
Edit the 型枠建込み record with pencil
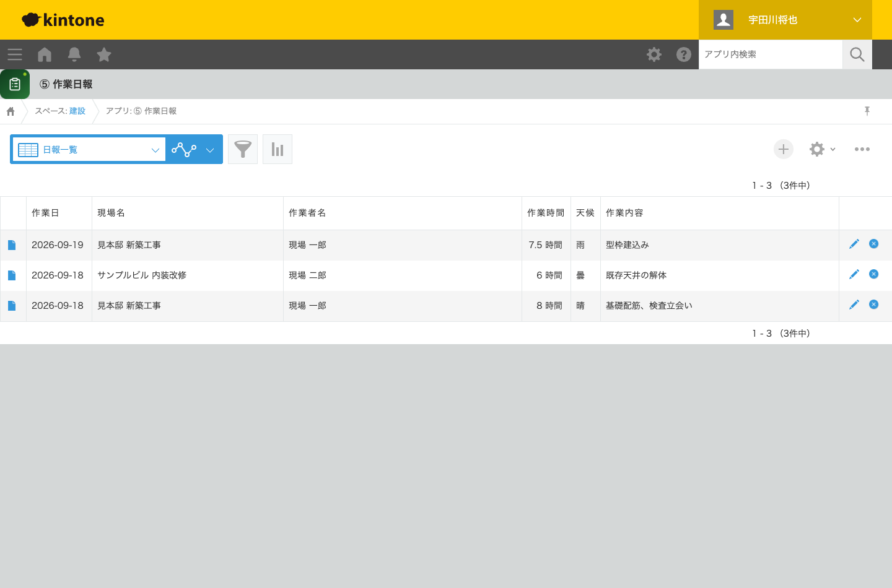pyautogui.click(x=854, y=244)
